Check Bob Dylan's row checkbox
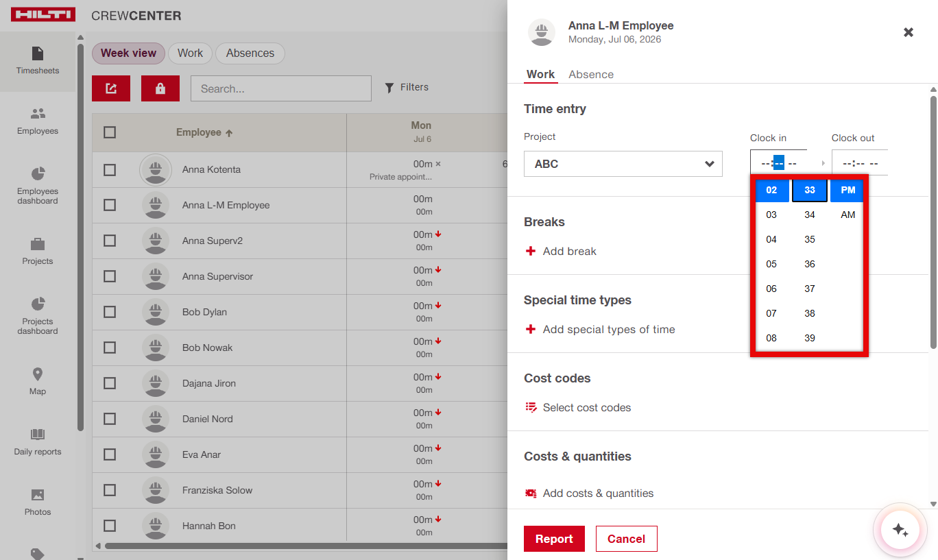The width and height of the screenshot is (938, 560). tap(110, 312)
